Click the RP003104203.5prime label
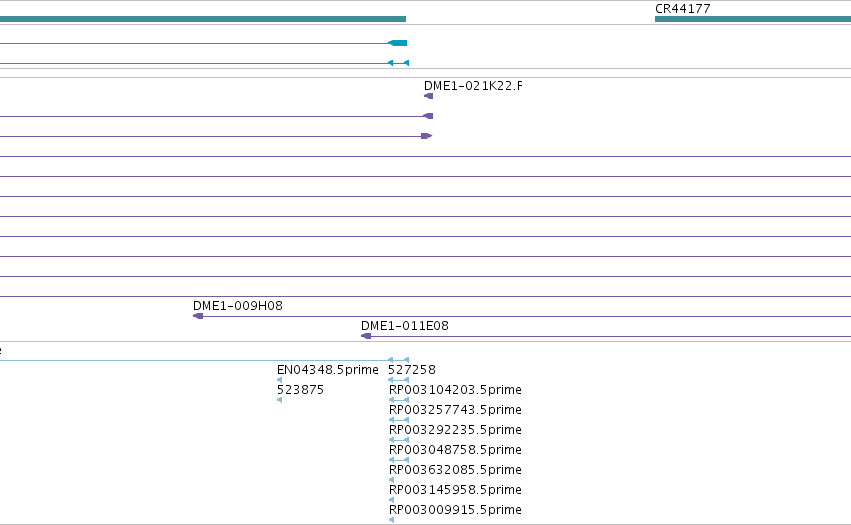851x525 pixels. tap(455, 390)
